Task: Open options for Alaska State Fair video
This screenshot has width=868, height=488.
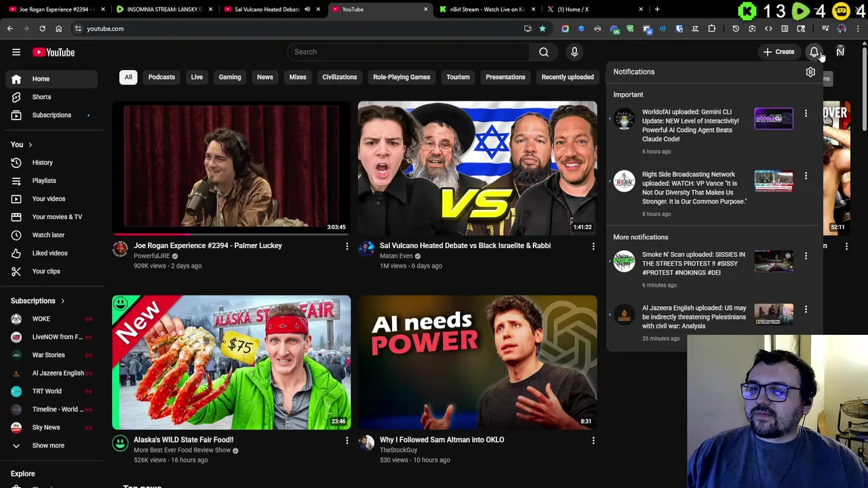Action: coord(347,441)
